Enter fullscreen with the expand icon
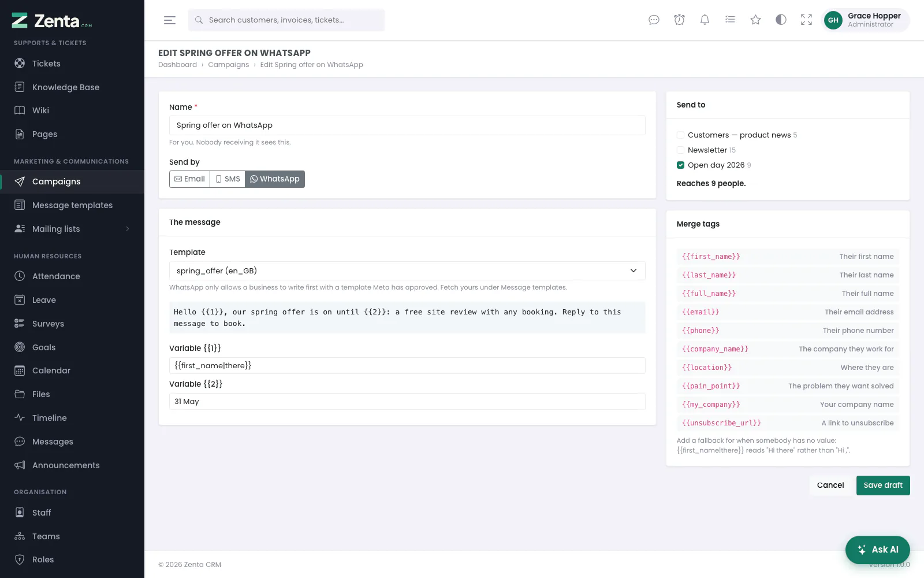 coord(806,20)
